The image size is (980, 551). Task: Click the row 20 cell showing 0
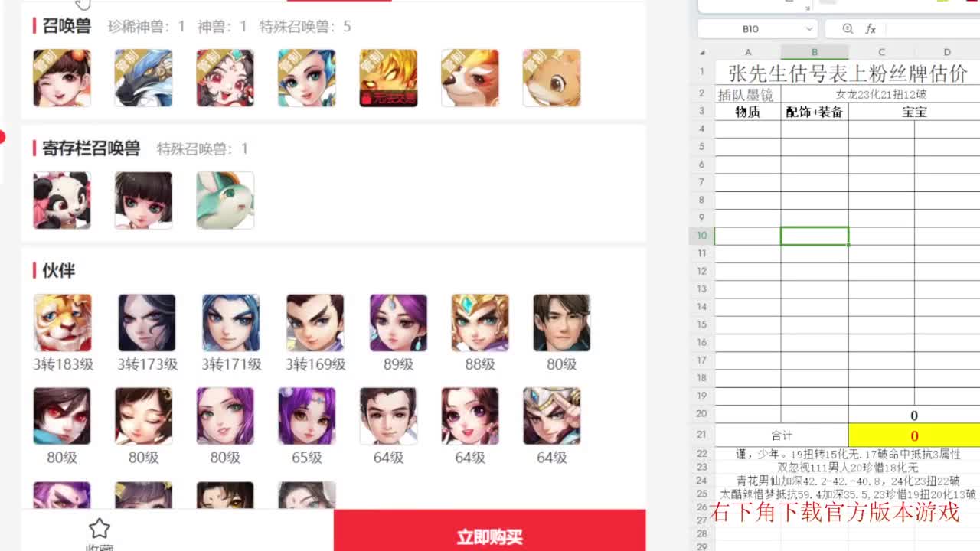pyautogui.click(x=914, y=416)
